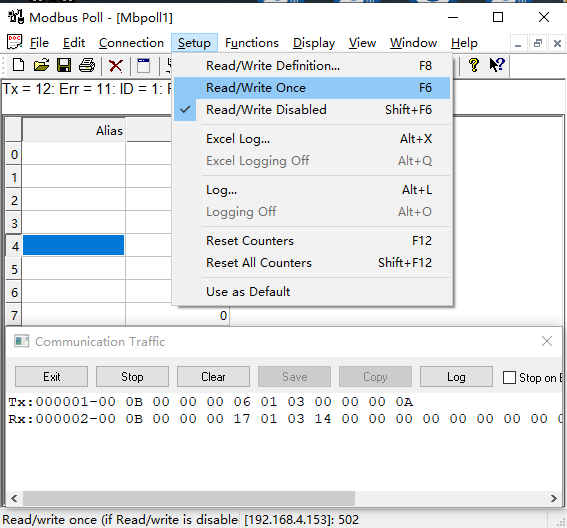Click the Save floppy disk icon
This screenshot has height=528, width=567.
coord(64,65)
